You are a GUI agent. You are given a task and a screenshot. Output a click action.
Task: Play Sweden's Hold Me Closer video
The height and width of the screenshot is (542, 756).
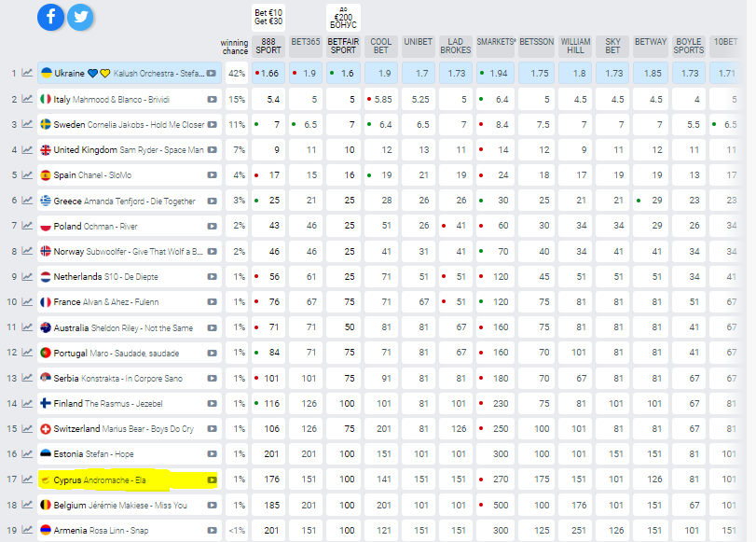(212, 124)
